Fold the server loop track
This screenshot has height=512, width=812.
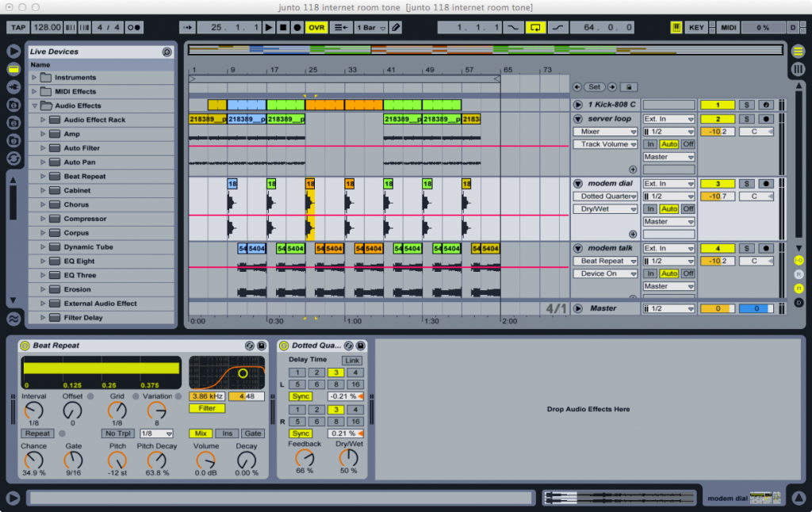pyautogui.click(x=578, y=119)
